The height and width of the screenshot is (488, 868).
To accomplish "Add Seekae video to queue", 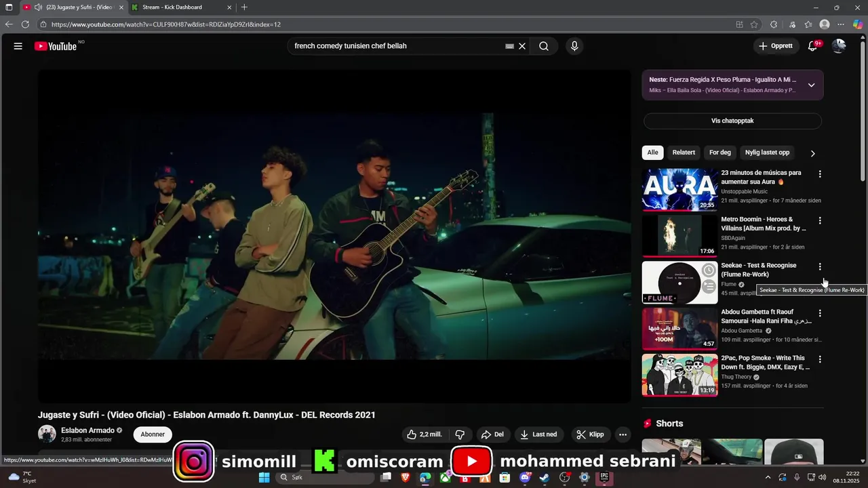I will 709,287.
